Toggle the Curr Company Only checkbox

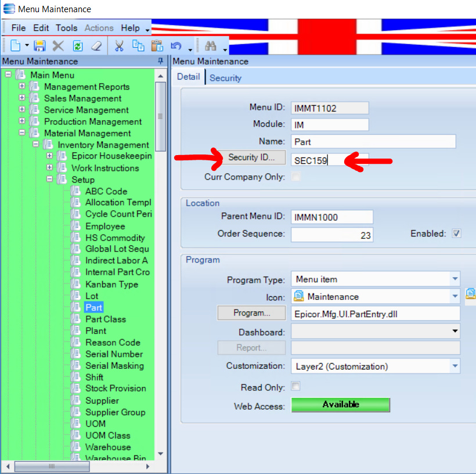pos(295,176)
